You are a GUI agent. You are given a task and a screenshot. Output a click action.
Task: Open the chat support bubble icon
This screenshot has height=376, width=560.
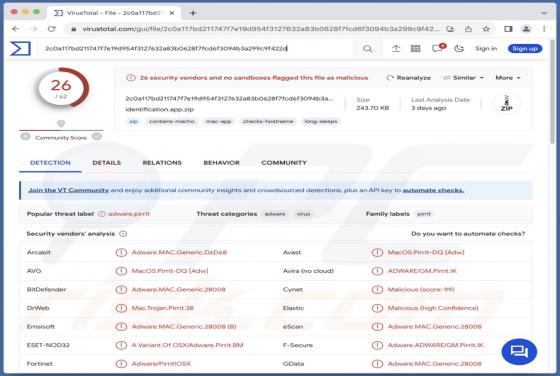519,352
